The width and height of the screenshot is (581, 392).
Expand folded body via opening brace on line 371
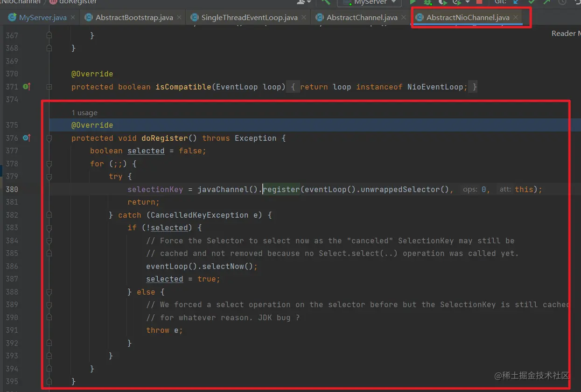(x=293, y=87)
